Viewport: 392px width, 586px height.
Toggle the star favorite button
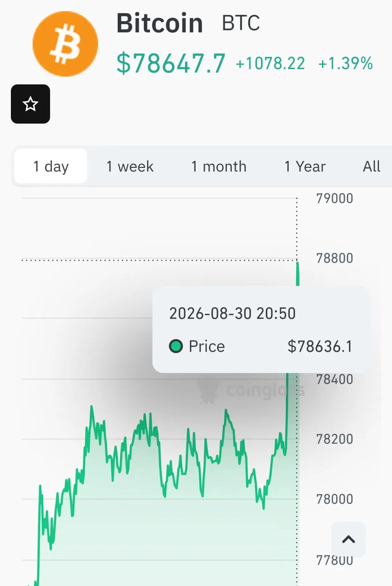[x=30, y=104]
